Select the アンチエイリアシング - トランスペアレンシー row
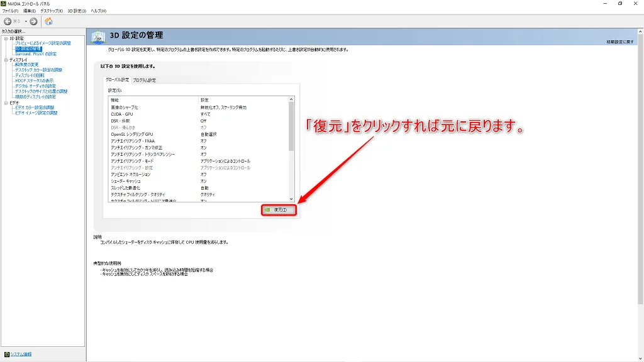This screenshot has height=362, width=644. tap(199, 155)
